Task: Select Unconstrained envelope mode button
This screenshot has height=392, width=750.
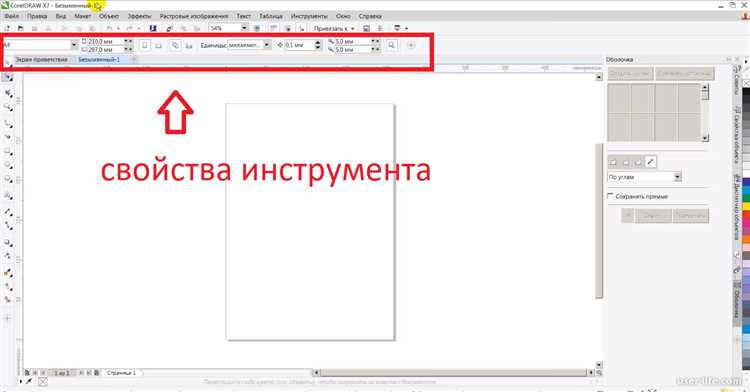Action: click(651, 163)
